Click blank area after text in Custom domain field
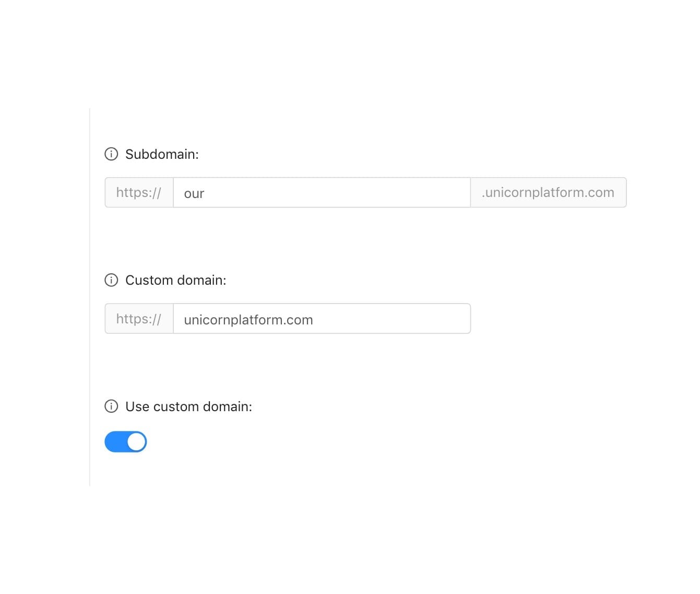The image size is (700, 594). [x=391, y=319]
